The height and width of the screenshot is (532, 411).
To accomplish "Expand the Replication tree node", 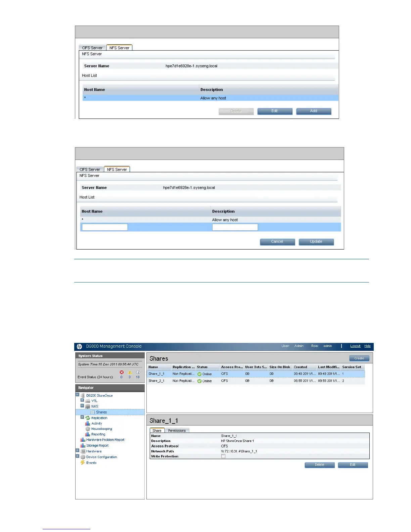I will (82, 417).
